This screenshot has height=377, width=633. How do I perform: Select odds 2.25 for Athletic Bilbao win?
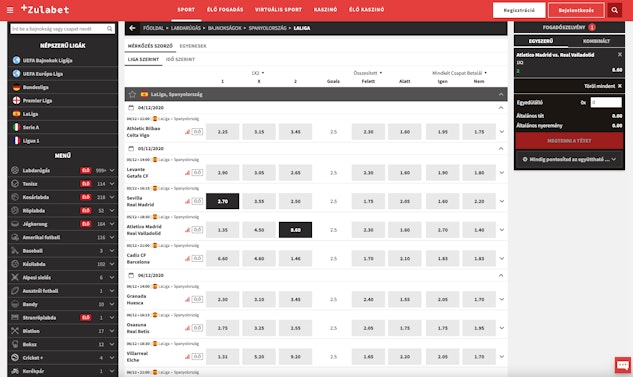pyautogui.click(x=222, y=132)
